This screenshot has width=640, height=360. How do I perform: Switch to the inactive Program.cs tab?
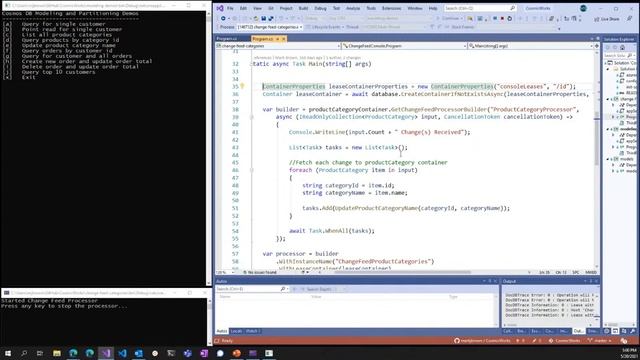[x=227, y=39]
